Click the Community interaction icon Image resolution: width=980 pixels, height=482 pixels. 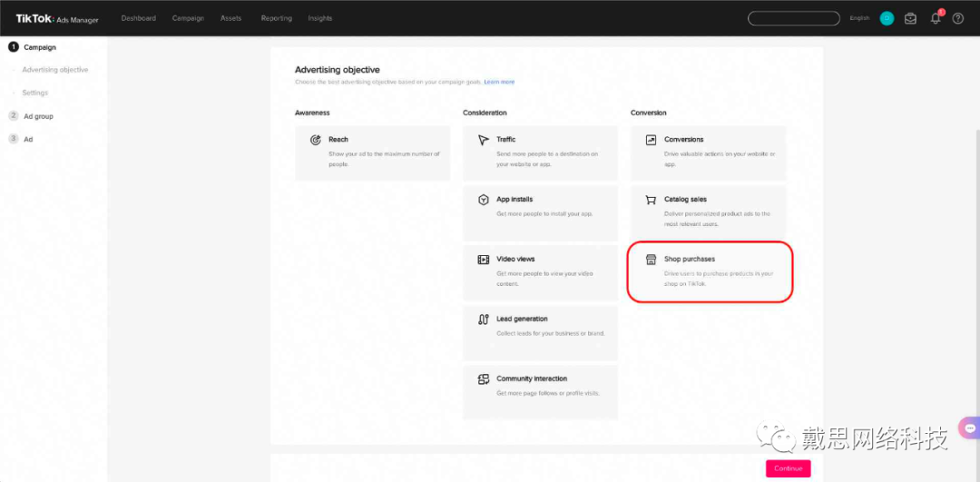click(483, 379)
